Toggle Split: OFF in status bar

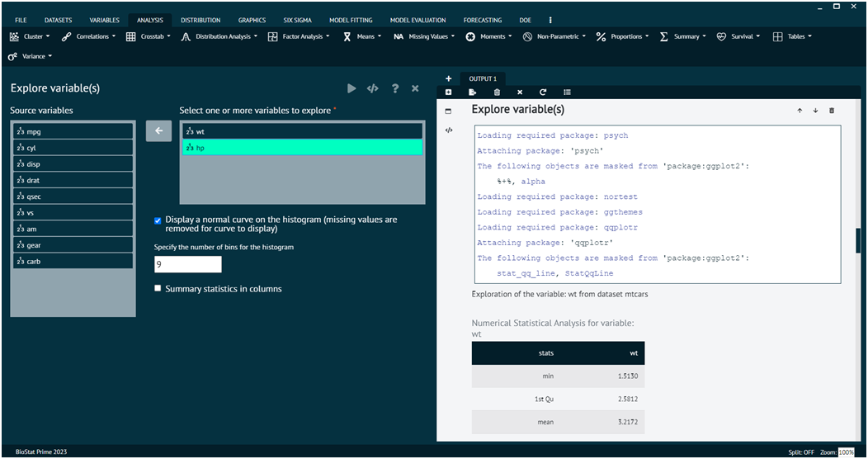click(801, 452)
